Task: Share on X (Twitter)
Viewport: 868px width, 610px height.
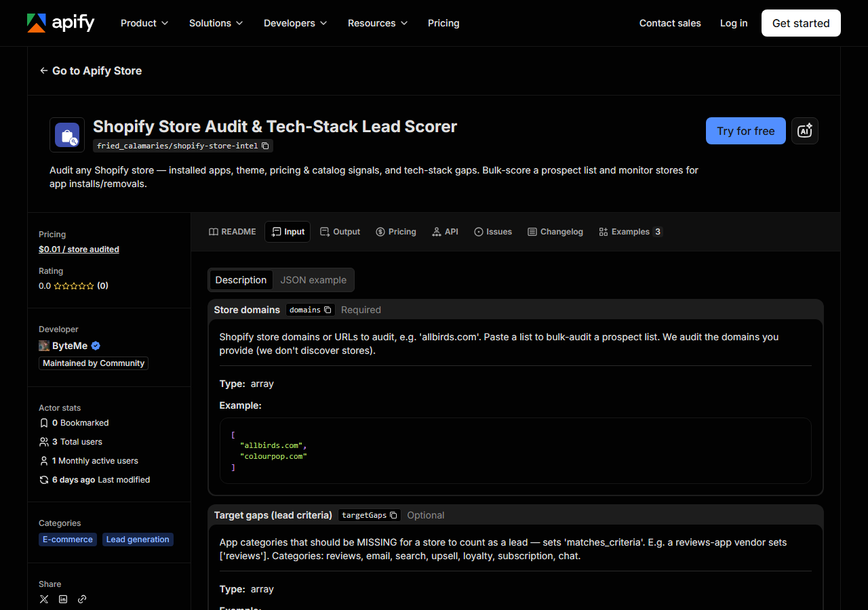Action: click(44, 599)
